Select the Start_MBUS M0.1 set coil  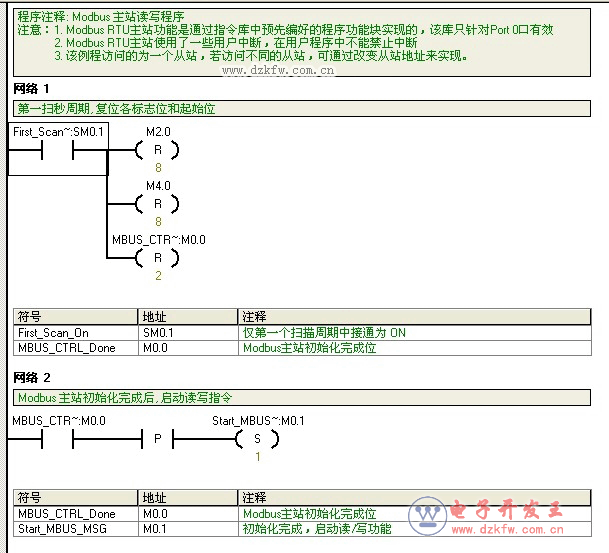(x=257, y=440)
